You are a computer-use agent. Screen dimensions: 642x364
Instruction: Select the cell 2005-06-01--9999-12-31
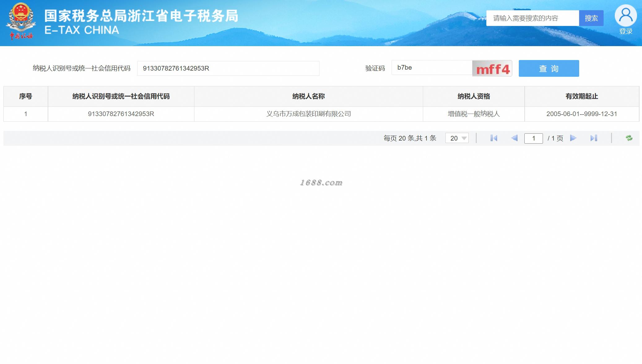[582, 114]
